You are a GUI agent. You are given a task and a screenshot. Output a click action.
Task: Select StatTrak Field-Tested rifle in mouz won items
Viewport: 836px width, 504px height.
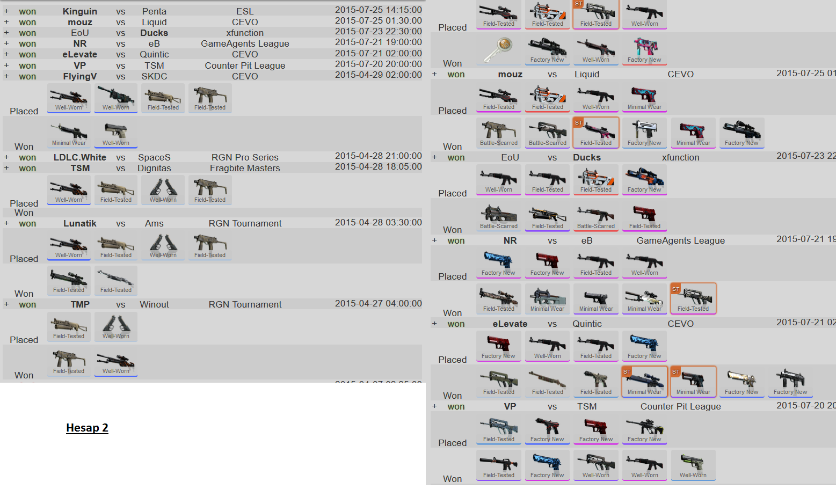tap(596, 133)
